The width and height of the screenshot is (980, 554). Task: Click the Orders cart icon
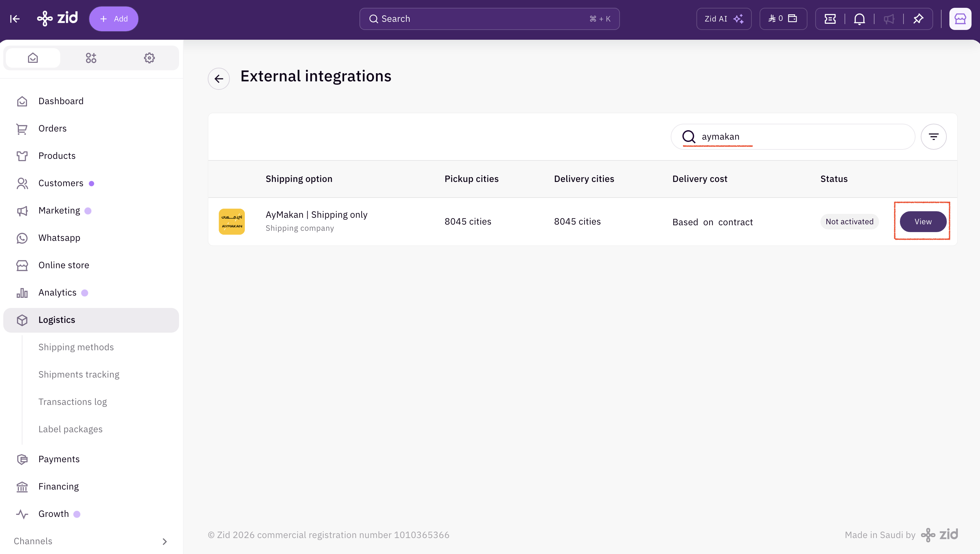(x=22, y=129)
